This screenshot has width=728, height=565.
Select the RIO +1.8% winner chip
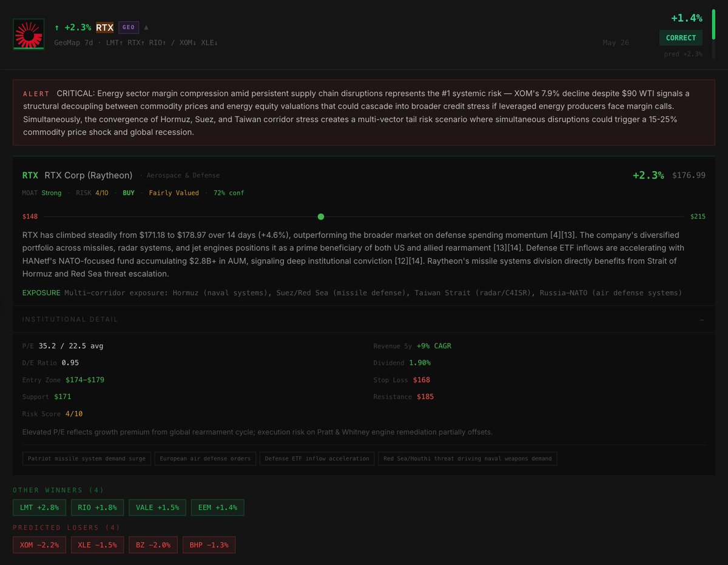pyautogui.click(x=97, y=507)
